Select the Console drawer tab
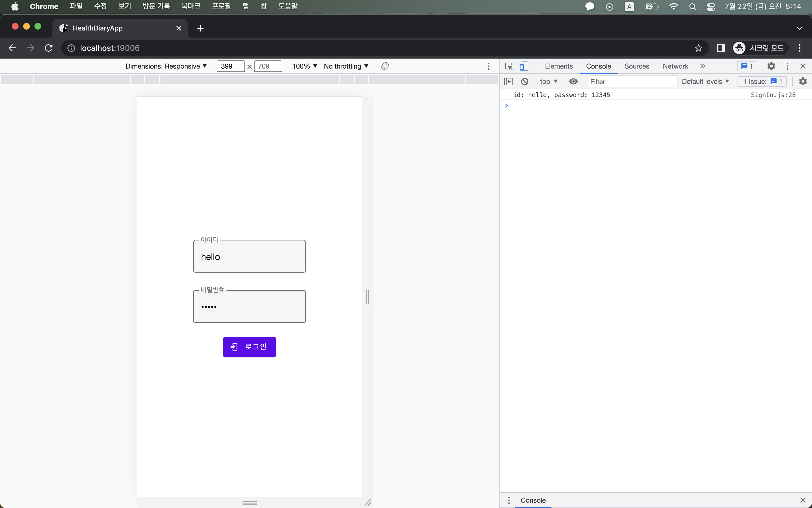This screenshot has width=812, height=508. click(x=533, y=500)
